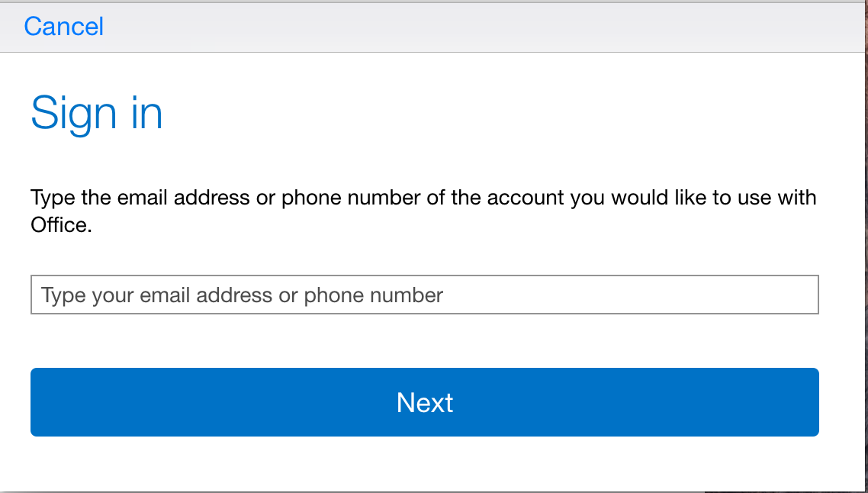Screen dimensions: 868x493
Task: Click the "Sign in" heading
Action: [96, 114]
